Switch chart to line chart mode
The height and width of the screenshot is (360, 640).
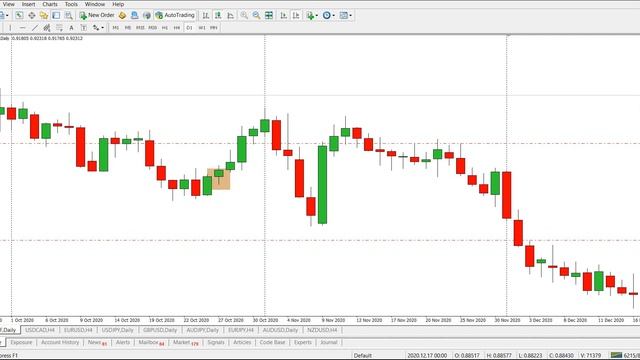coord(231,16)
